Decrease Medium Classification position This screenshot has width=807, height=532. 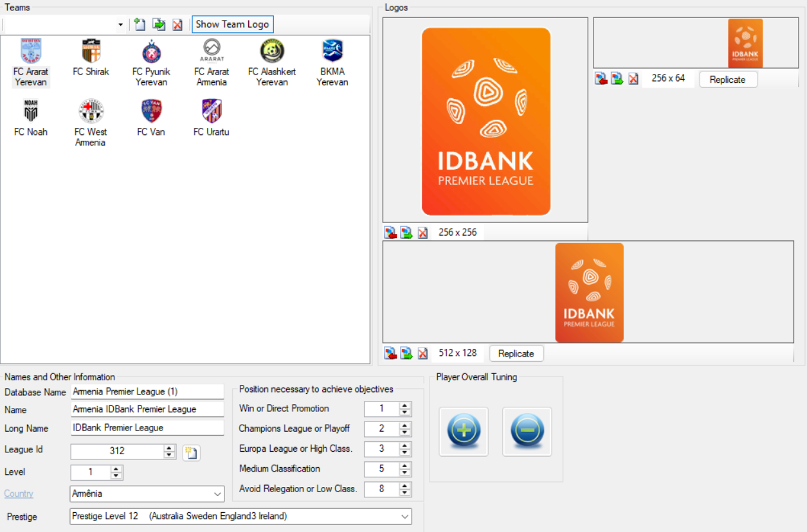[x=405, y=472]
